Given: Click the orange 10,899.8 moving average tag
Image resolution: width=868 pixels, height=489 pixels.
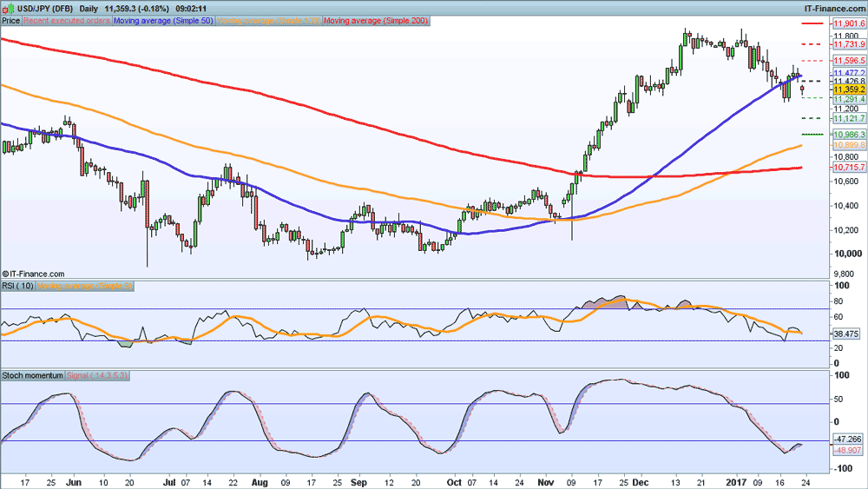Looking at the screenshot, I should pyautogui.click(x=849, y=145).
